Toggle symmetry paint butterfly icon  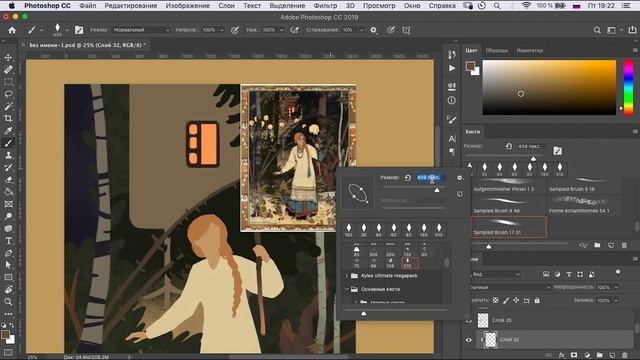click(406, 30)
